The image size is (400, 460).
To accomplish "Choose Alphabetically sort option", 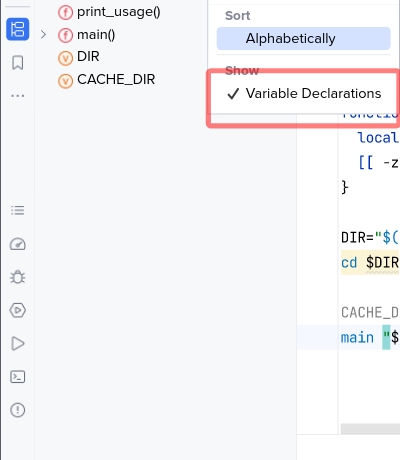I will (304, 39).
